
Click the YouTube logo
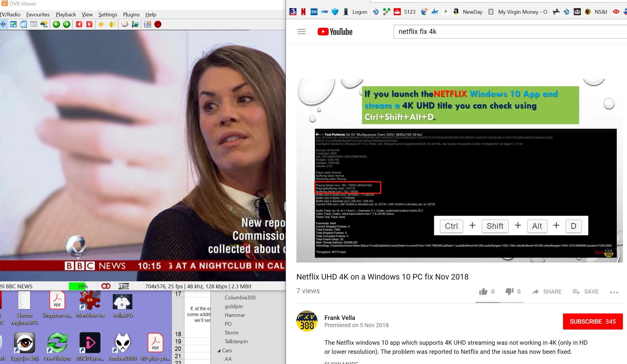click(335, 32)
